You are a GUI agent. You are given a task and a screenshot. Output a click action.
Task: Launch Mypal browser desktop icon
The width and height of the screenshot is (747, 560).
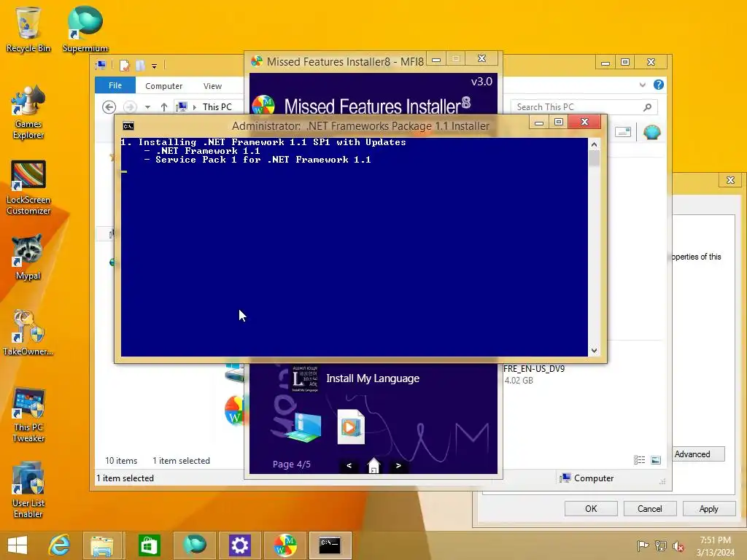point(28,257)
